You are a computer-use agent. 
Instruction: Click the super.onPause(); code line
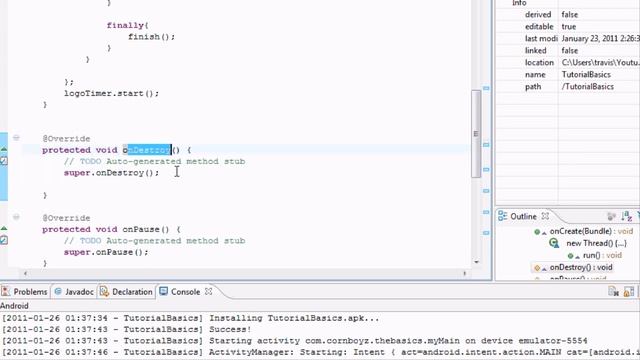(106, 252)
